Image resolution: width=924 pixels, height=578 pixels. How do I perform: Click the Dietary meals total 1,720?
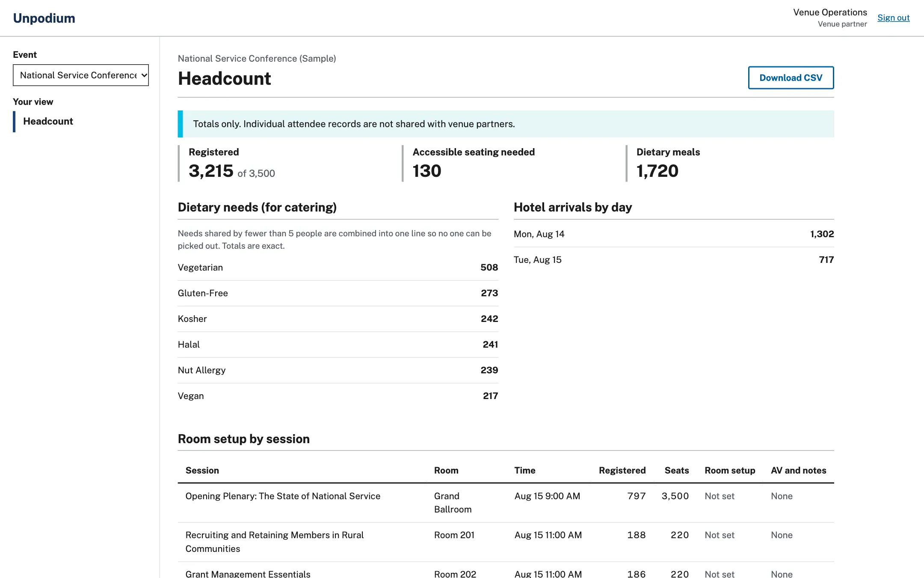pyautogui.click(x=657, y=171)
